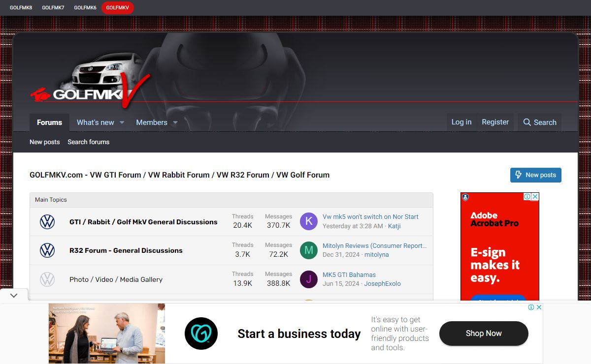Click '370.7K' messages count
The width and height of the screenshot is (591, 364).
click(278, 225)
